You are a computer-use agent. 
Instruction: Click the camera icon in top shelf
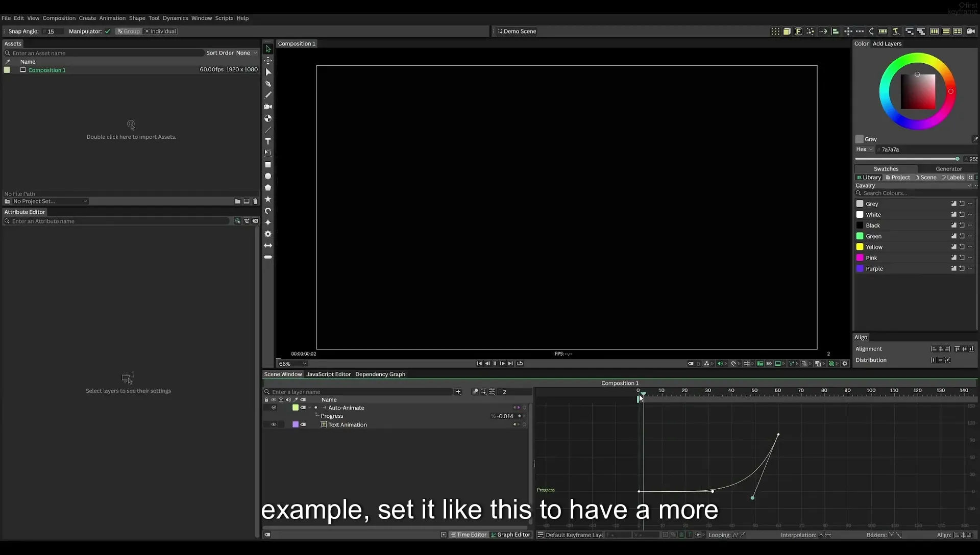click(x=971, y=31)
